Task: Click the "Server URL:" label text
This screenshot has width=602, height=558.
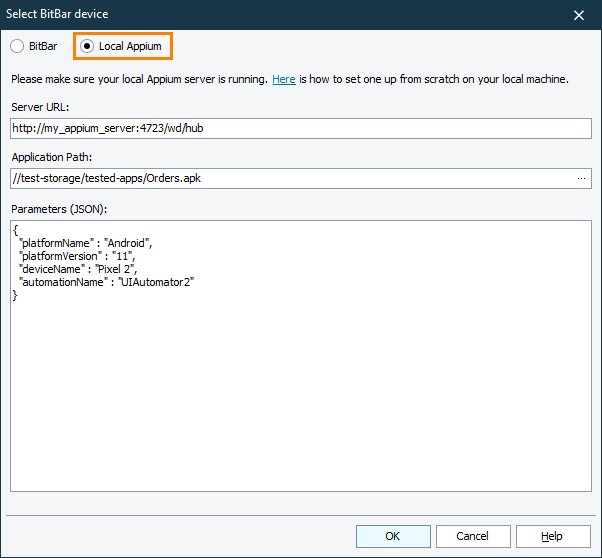Action: point(40,107)
